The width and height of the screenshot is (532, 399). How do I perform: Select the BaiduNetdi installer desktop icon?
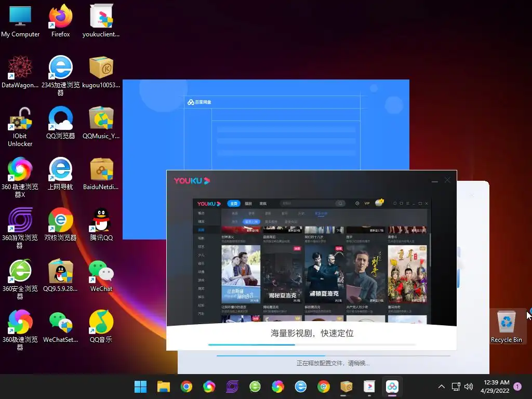101,174
